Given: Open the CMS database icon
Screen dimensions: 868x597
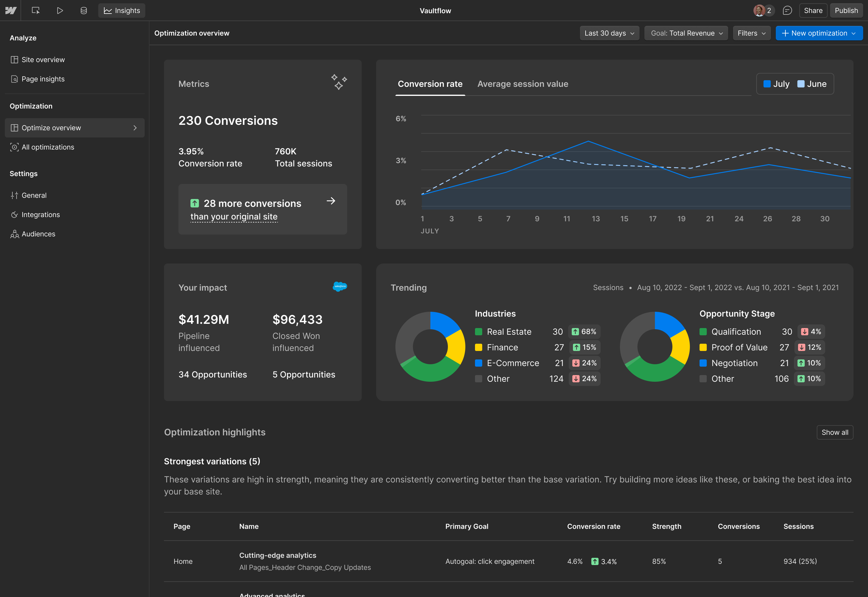Looking at the screenshot, I should tap(84, 11).
